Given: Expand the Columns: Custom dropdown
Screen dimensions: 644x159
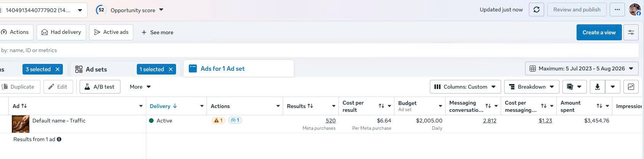Looking at the screenshot, I should pyautogui.click(x=465, y=87).
